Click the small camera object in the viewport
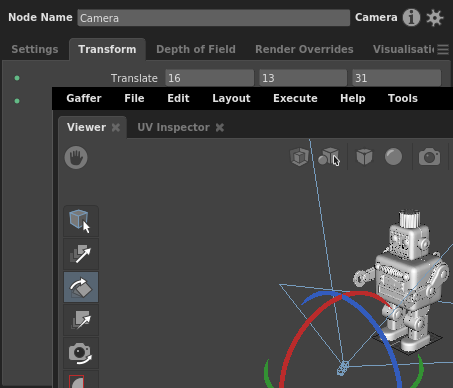Screen dimensions: 453x388 click(x=343, y=368)
